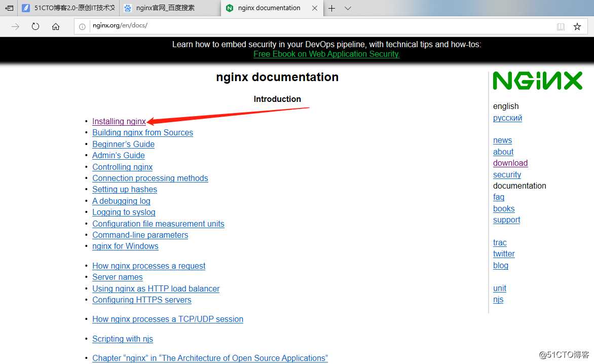Viewport: 594px width, 364px height.
Task: Open Building nginx from Sources link
Action: 143,132
